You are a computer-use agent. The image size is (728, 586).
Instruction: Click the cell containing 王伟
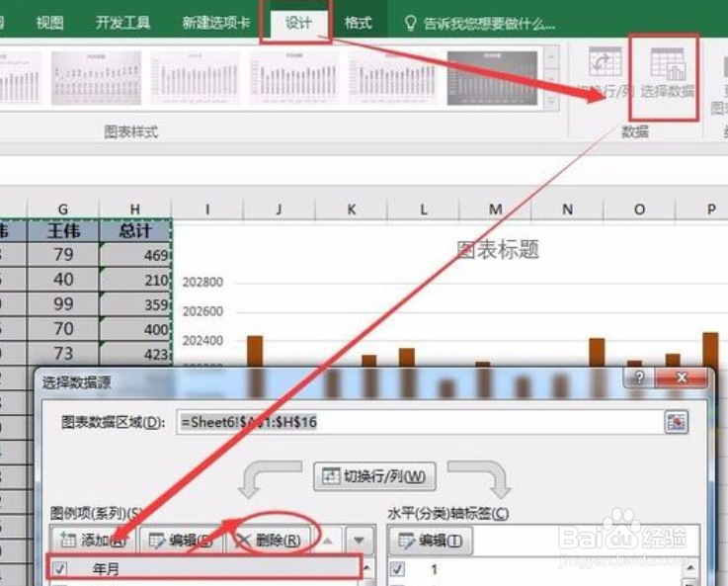[63, 231]
